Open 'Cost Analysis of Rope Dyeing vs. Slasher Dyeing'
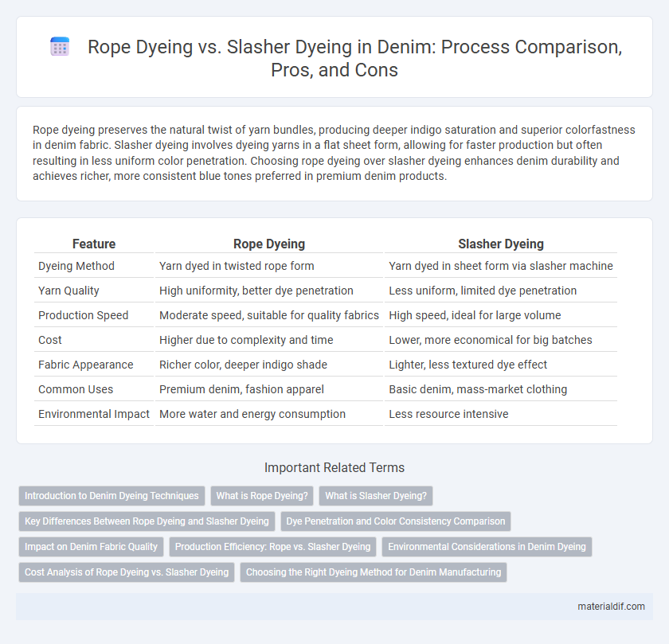The height and width of the screenshot is (644, 669). coord(127,572)
